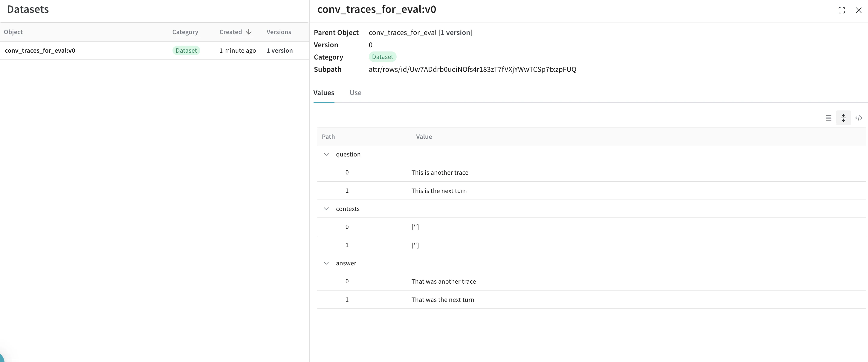Click the Dataset badge in table row
Viewport: 868px width, 362px height.
coord(186,51)
